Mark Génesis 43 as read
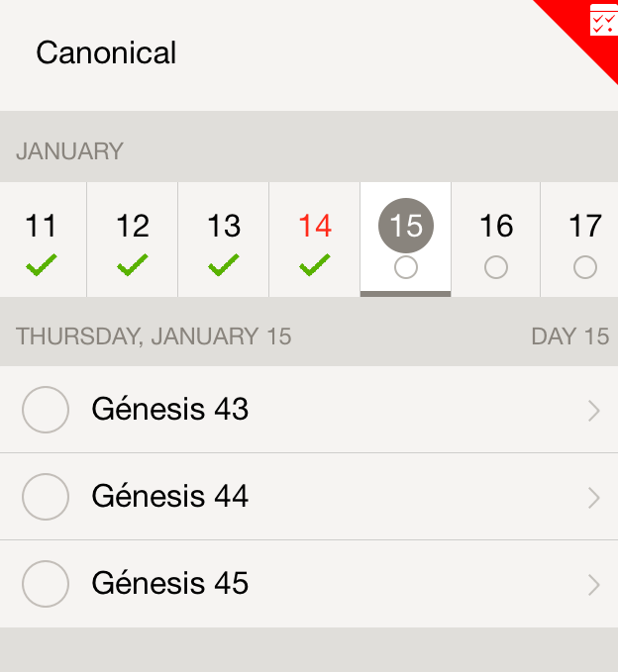Image resolution: width=618 pixels, height=672 pixels. [x=45, y=410]
